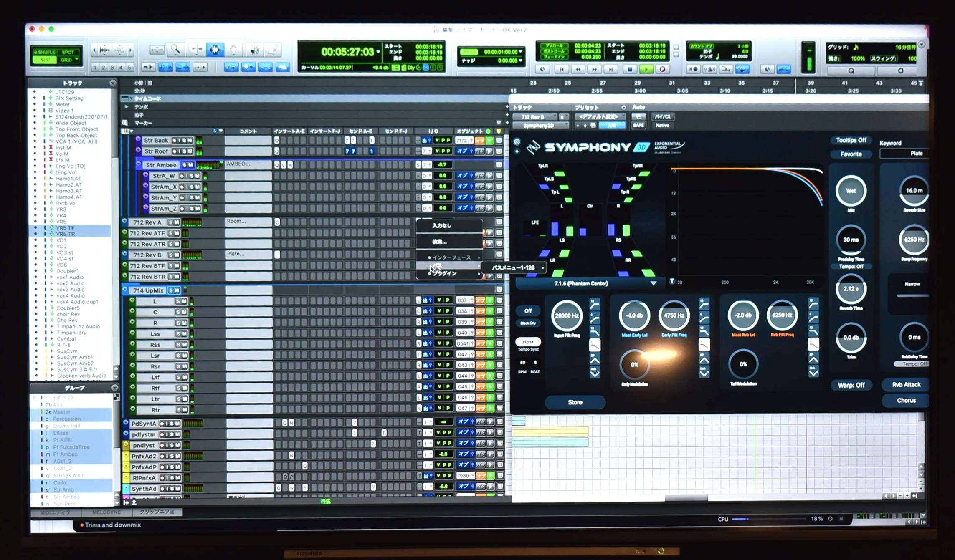
Task: Collapse the 714 UpMix folder track
Action: pos(125,289)
